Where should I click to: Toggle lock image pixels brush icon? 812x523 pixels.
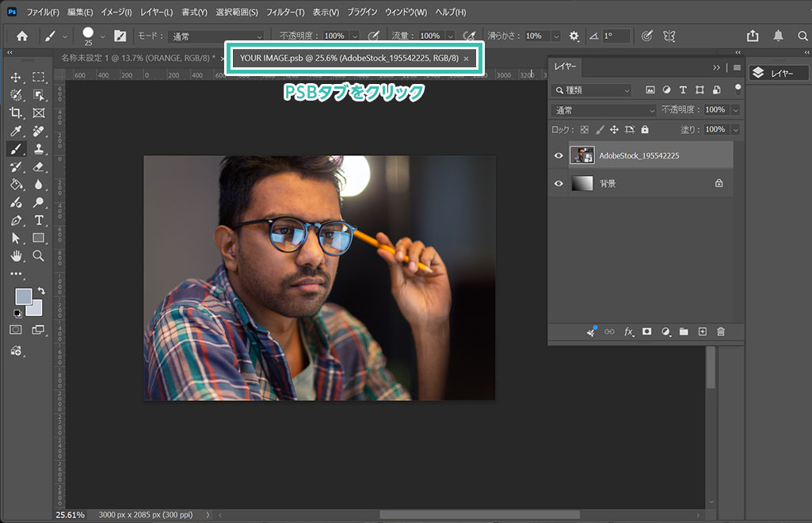point(600,129)
